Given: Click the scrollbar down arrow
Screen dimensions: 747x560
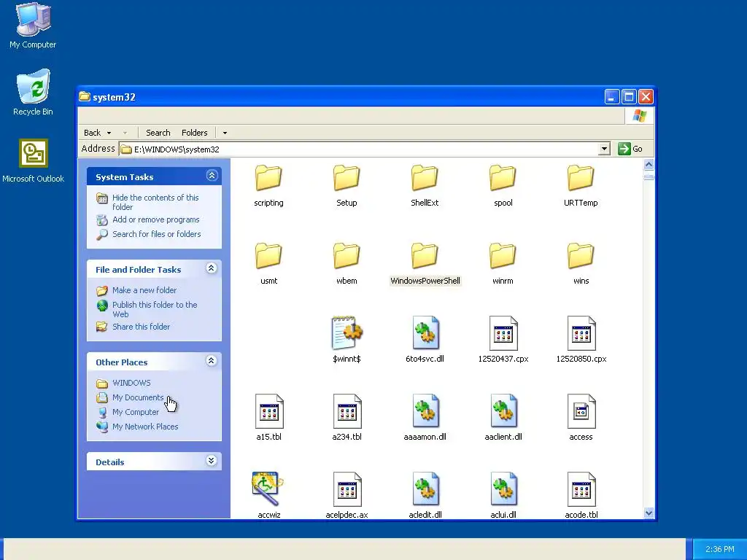Looking at the screenshot, I should click(649, 513).
